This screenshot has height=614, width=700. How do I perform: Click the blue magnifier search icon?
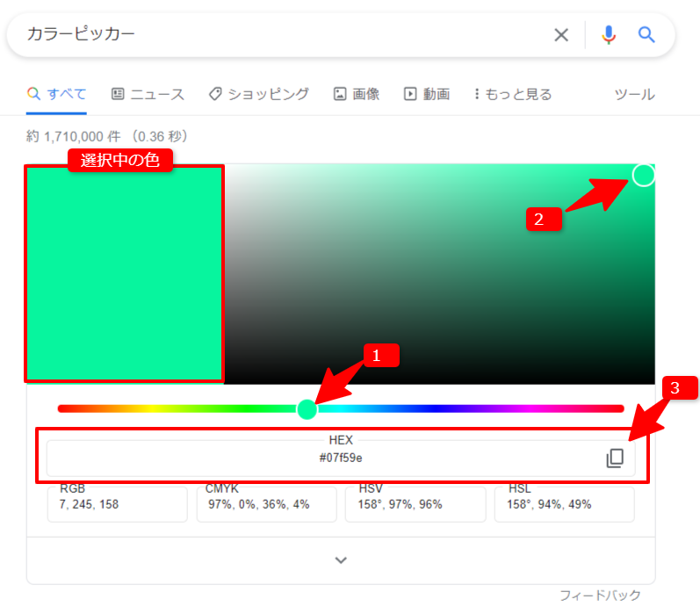pos(646,34)
